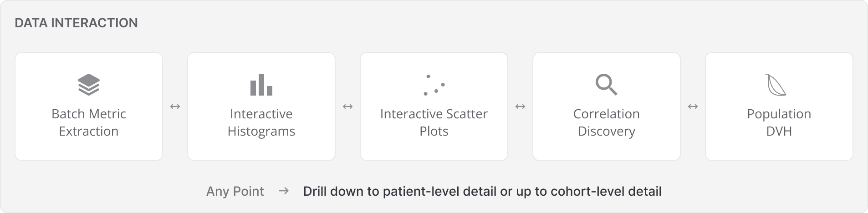Select the Correlation Discovery label
The height and width of the screenshot is (213, 868).
coord(607,122)
